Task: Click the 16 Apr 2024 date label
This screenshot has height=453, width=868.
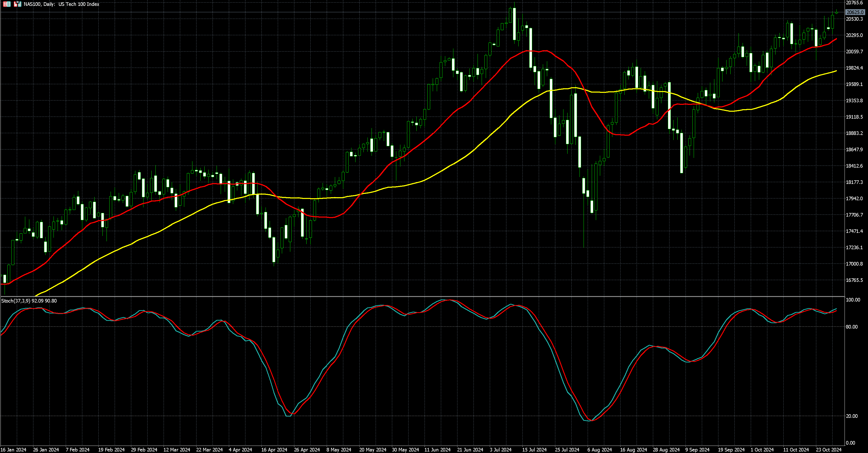Action: 274,450
